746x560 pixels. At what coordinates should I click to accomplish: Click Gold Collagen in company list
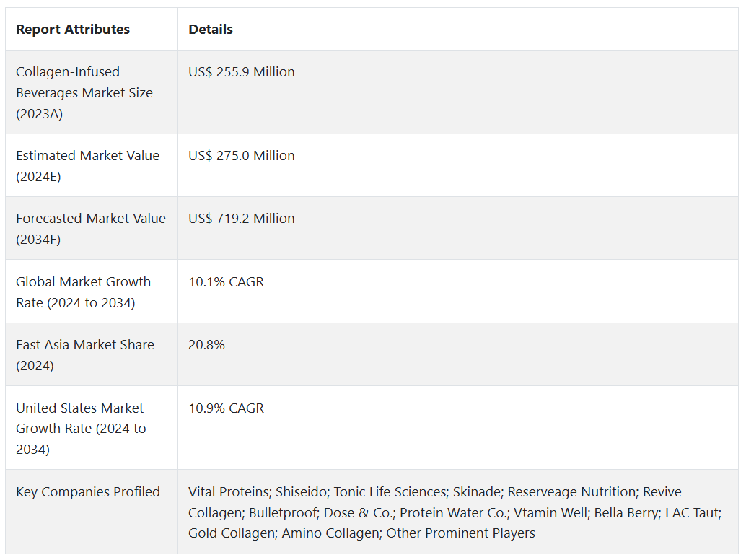point(231,534)
